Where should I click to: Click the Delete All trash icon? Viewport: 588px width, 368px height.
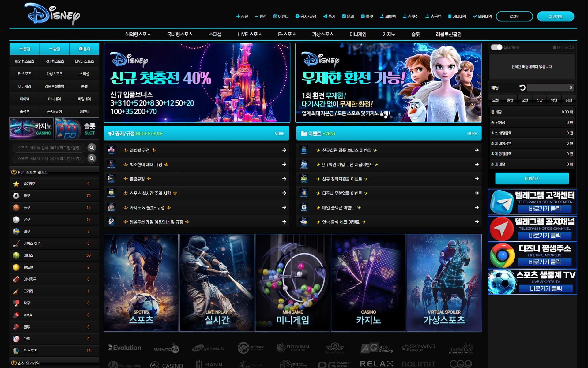tap(555, 47)
